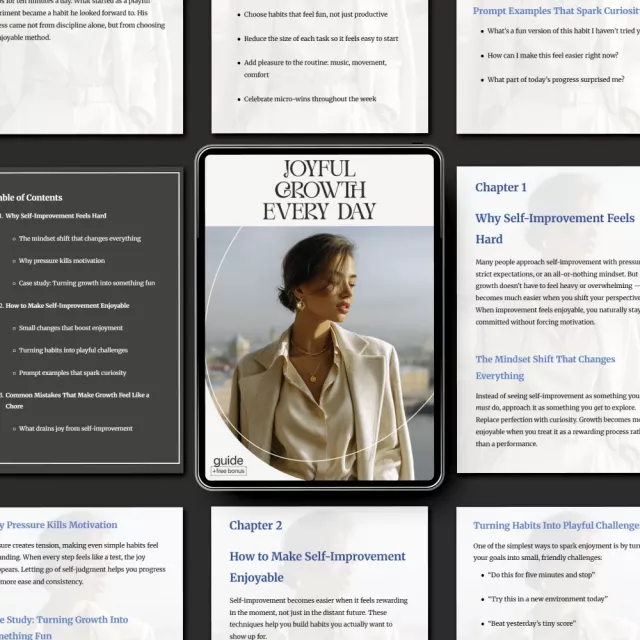Click 'The Mindset Shift That Changes Everything' subheading
The width and height of the screenshot is (640, 640).
[x=545, y=367]
